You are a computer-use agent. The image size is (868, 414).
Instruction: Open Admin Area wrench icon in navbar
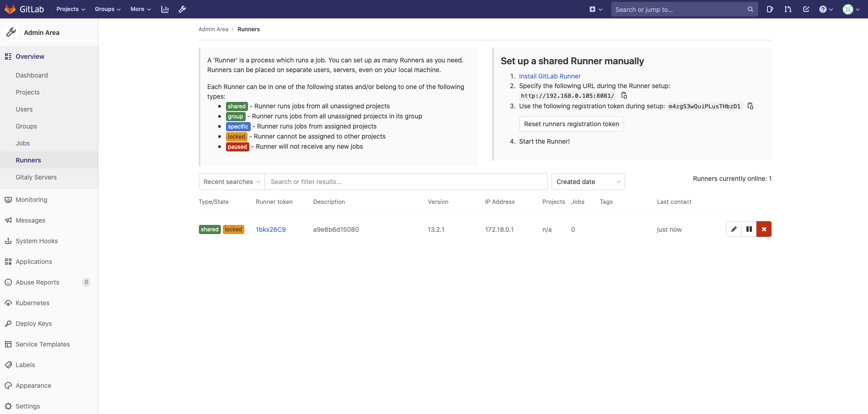[x=182, y=9]
